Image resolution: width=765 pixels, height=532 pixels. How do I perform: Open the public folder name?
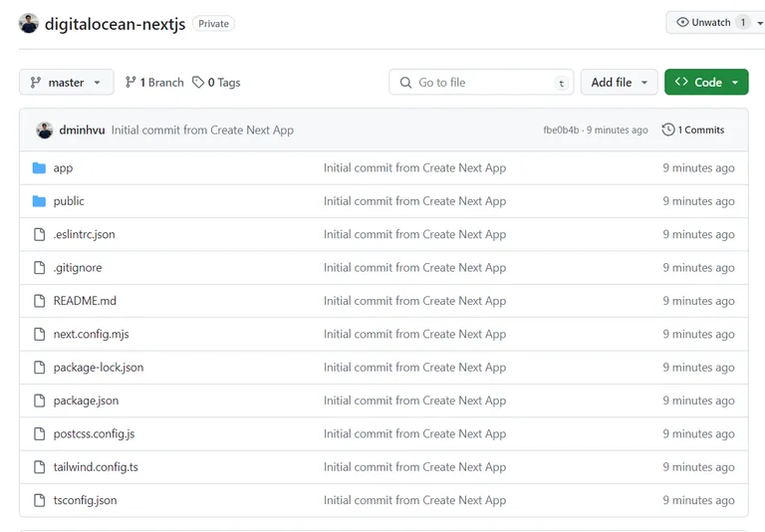tap(69, 201)
